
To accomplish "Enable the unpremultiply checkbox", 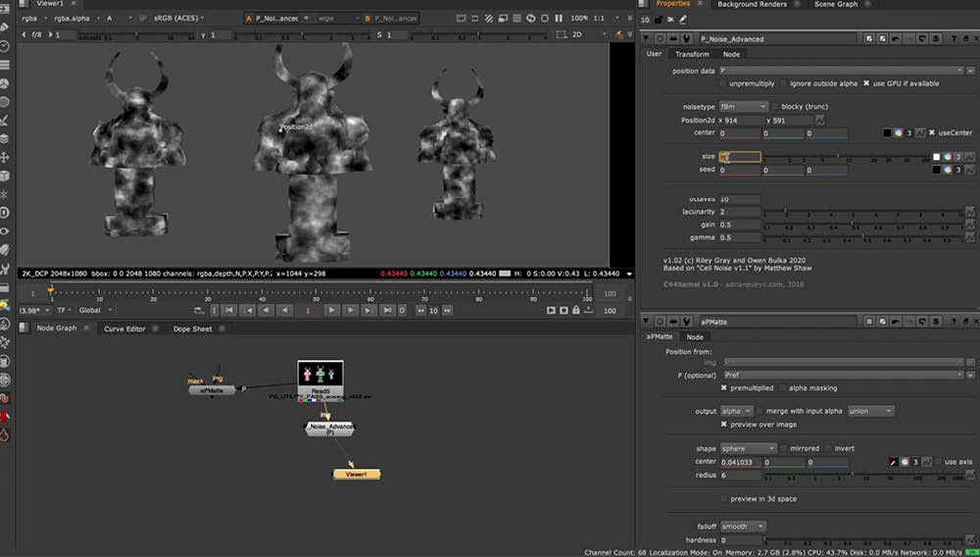I will 722,83.
